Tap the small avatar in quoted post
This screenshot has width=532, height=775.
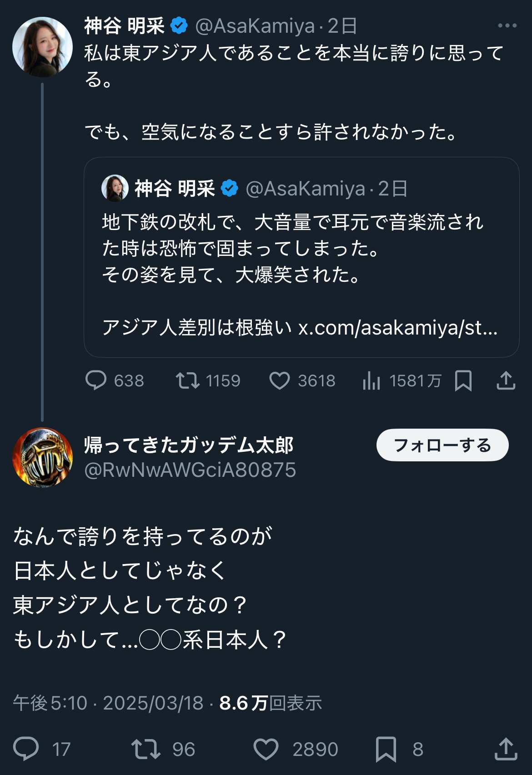coord(115,188)
